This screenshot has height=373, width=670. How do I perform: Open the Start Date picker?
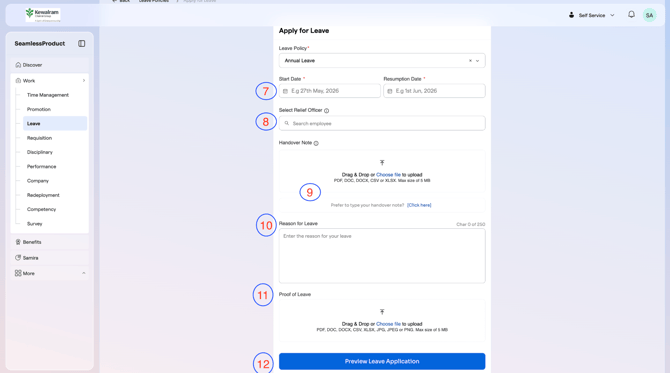click(329, 91)
